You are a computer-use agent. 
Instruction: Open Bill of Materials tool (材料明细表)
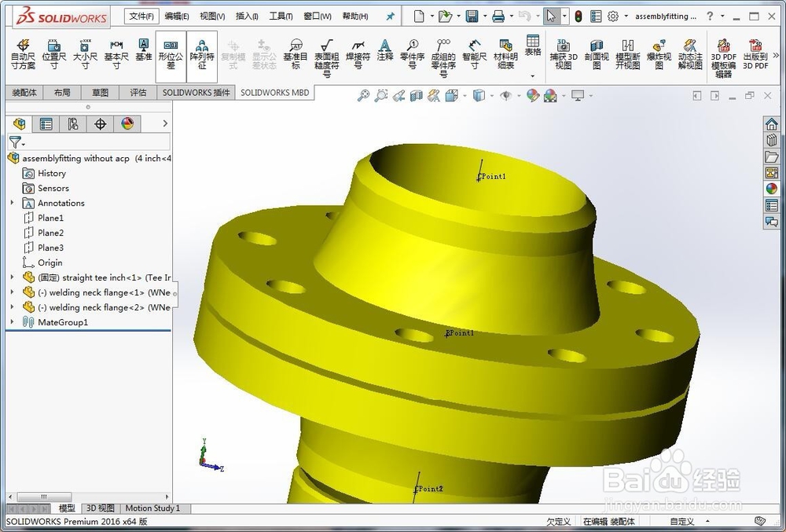pyautogui.click(x=505, y=55)
